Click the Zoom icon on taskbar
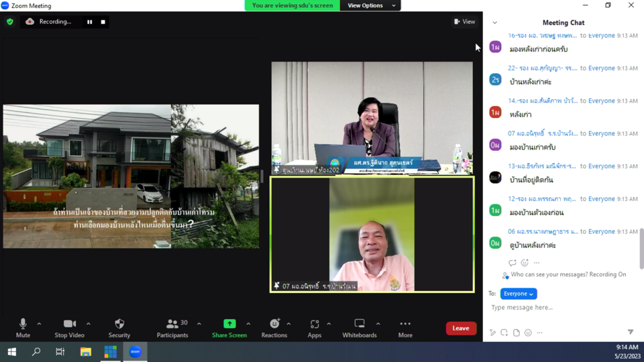The height and width of the screenshot is (362, 644). coord(135,352)
